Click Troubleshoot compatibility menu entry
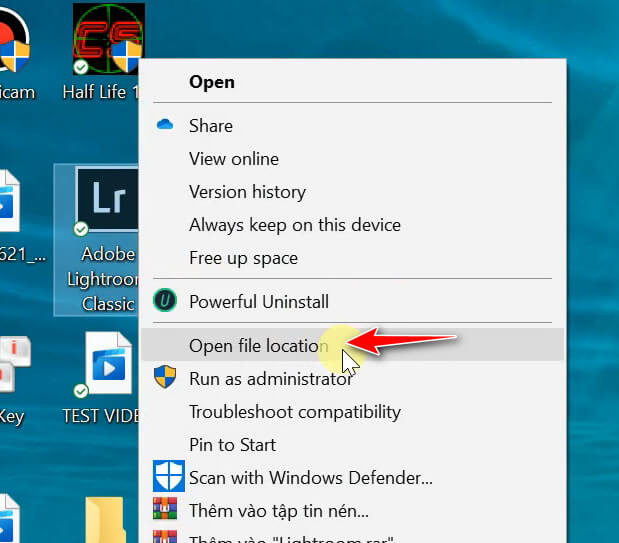 (294, 411)
